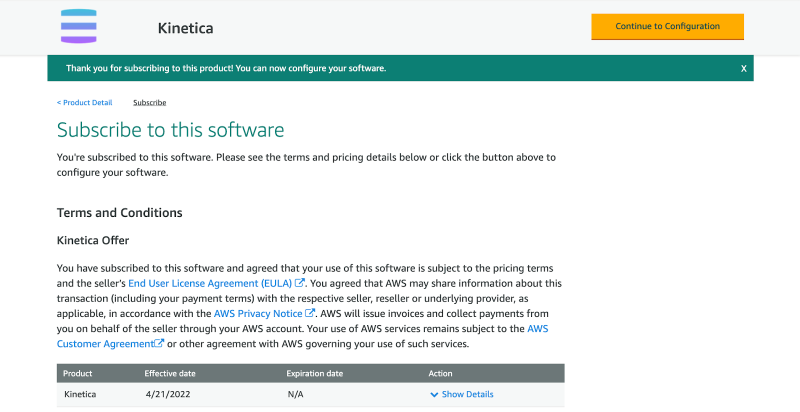Click the Kinetica product logo icon
Viewport: 800px width, 412px height.
(79, 26)
